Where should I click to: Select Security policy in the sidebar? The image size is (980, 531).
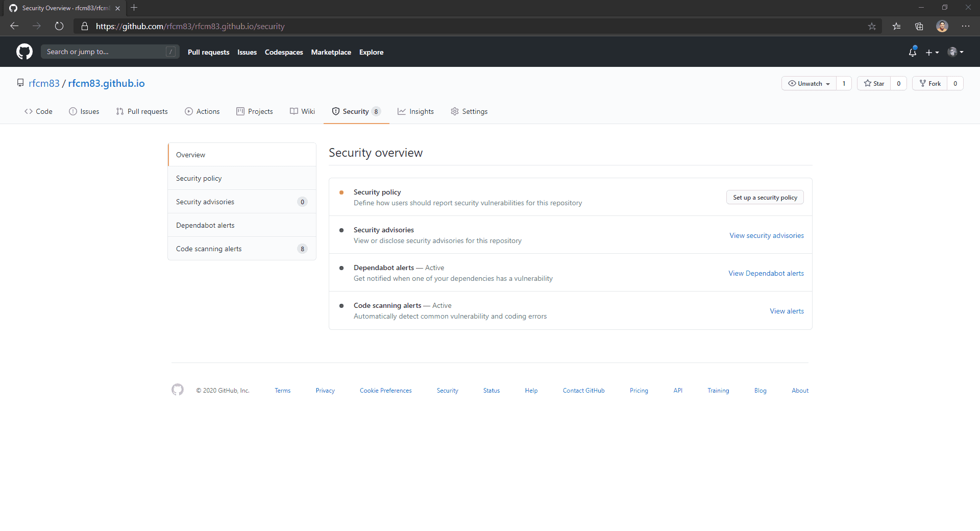tap(242, 178)
